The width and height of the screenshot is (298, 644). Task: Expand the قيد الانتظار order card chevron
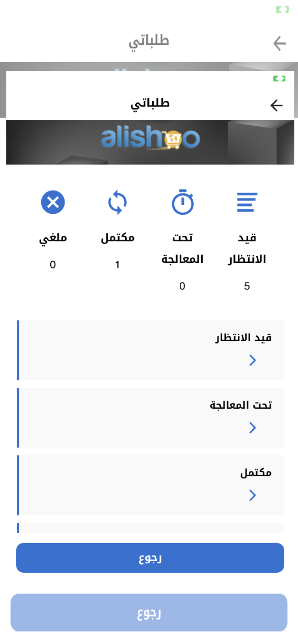tap(252, 360)
